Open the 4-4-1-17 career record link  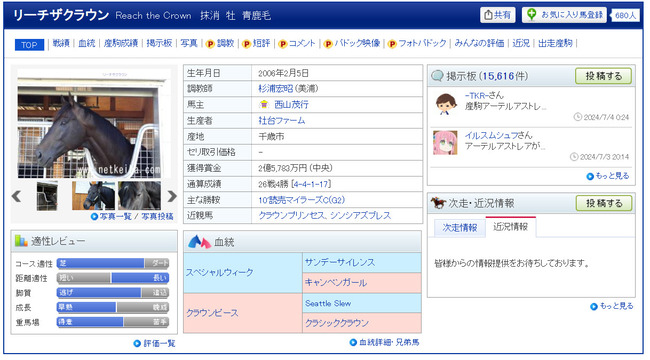312,184
